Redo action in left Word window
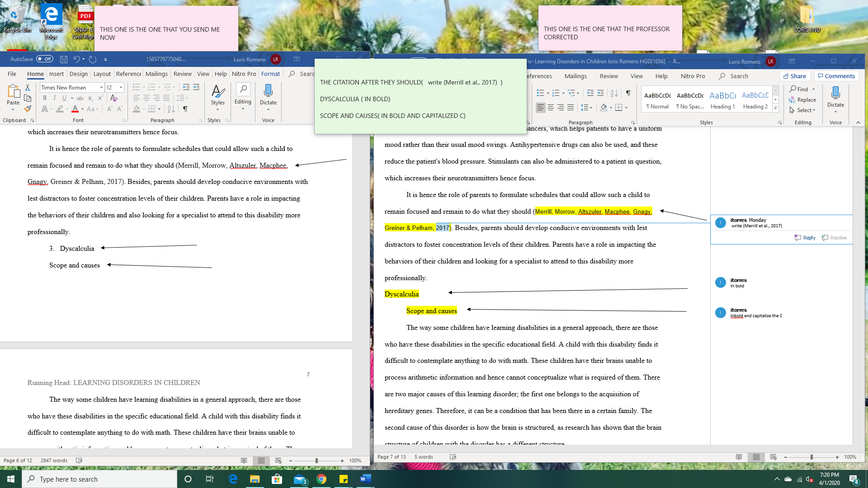Image resolution: width=868 pixels, height=488 pixels. (93, 59)
